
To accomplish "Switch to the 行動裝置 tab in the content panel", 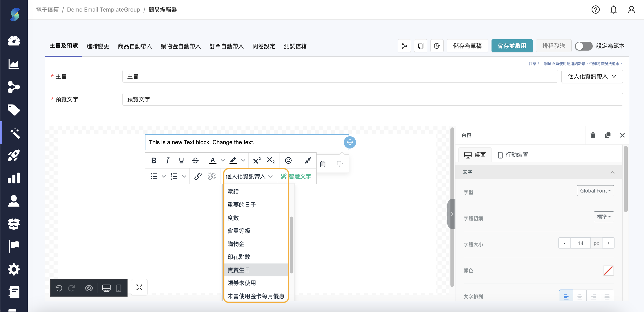I will point(513,155).
